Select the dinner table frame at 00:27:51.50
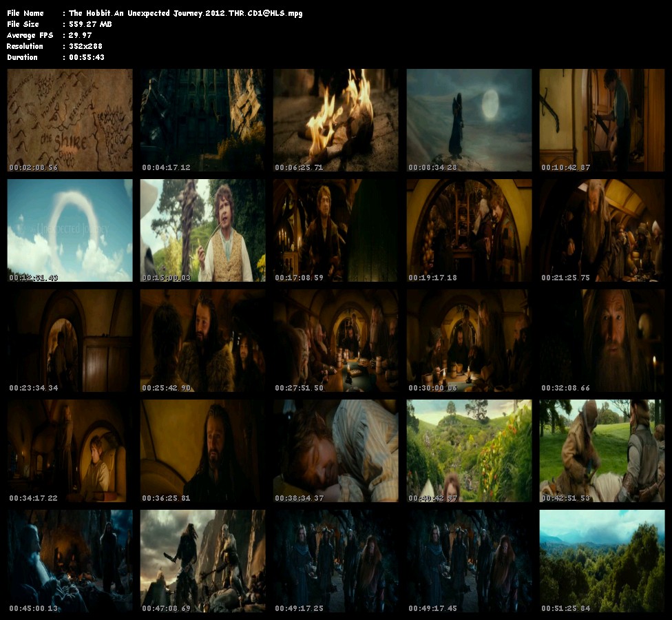 pyautogui.click(x=335, y=340)
